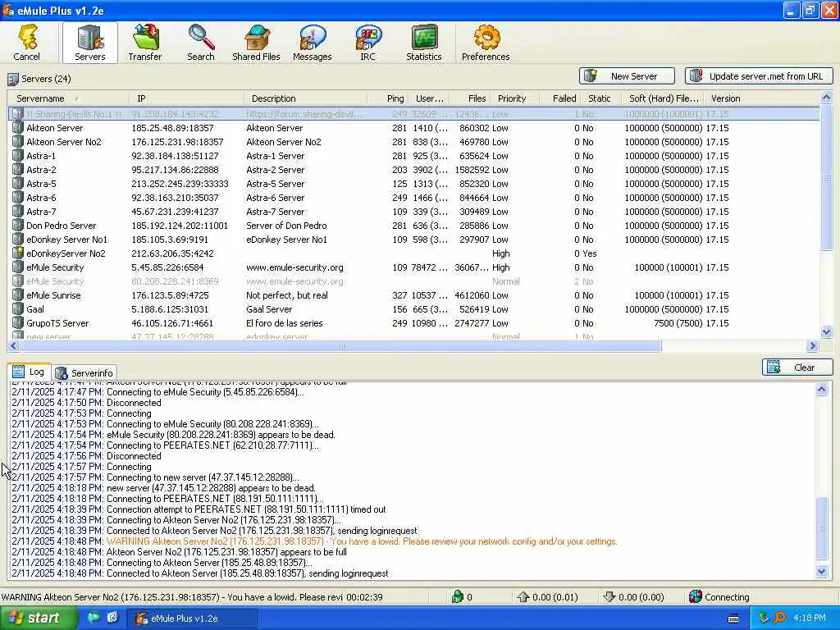
Task: Open the Statistics view
Action: click(424, 43)
